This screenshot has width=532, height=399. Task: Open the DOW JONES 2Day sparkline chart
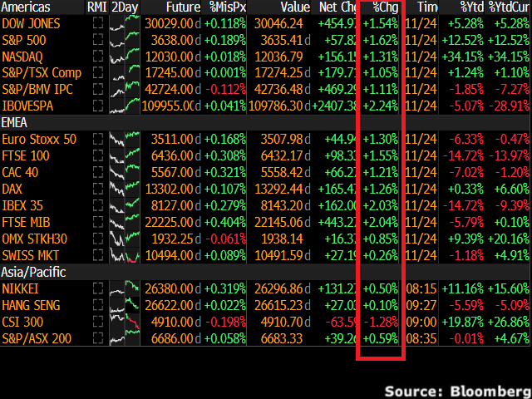125,24
